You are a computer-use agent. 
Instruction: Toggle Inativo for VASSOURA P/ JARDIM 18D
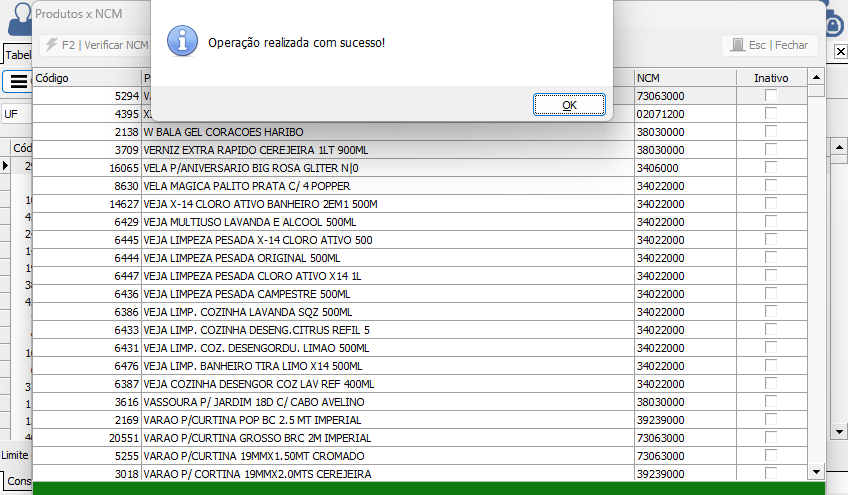(771, 401)
